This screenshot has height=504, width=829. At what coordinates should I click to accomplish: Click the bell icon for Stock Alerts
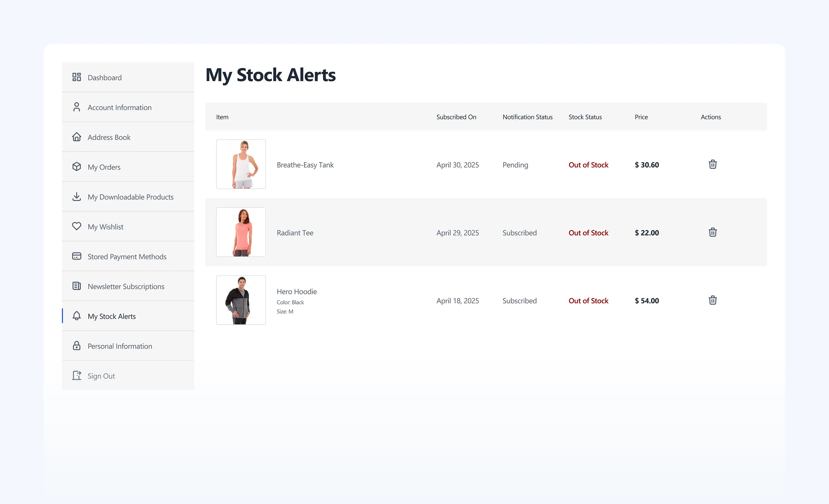(x=76, y=316)
